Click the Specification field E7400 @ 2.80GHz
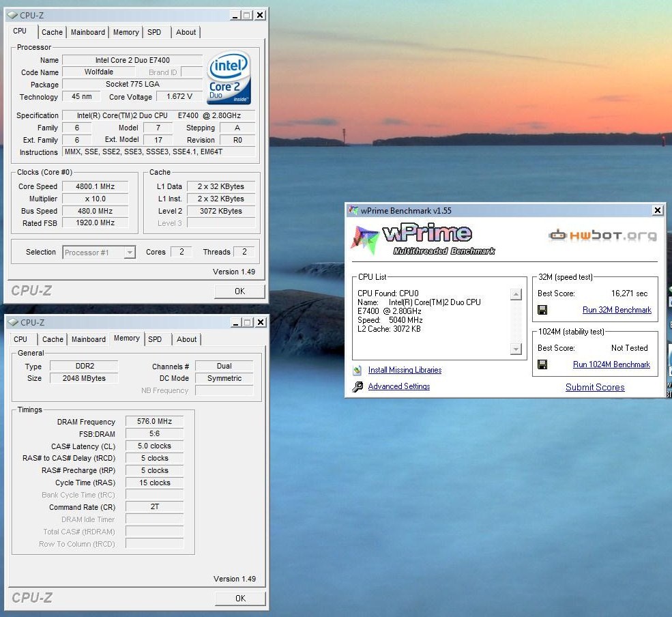 (x=158, y=115)
